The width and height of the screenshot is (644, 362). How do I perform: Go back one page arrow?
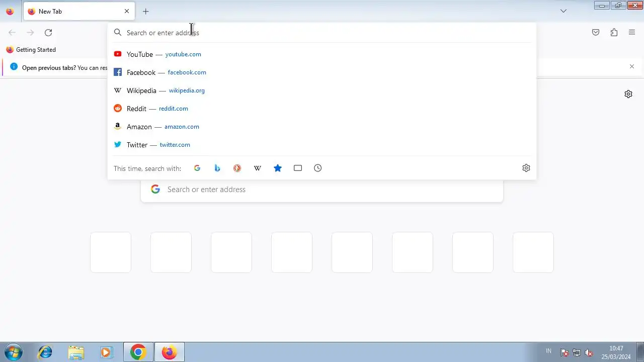point(12,33)
